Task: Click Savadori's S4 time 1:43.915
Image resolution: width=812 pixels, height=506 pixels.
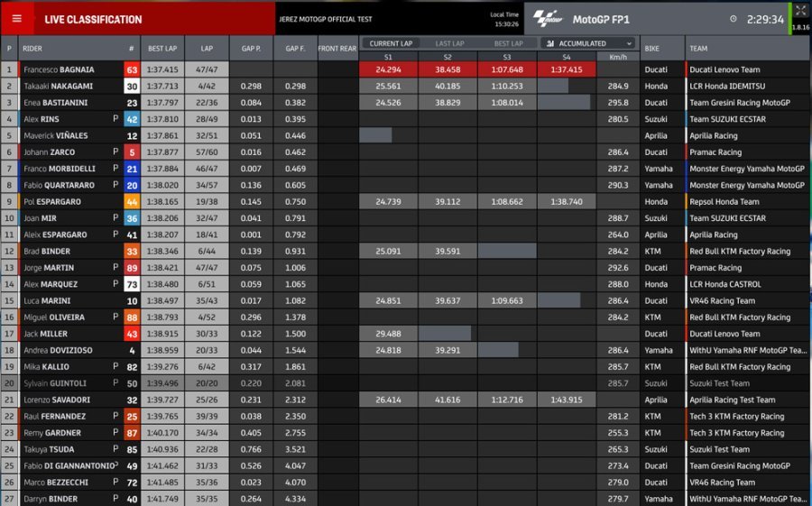Action: click(x=567, y=400)
